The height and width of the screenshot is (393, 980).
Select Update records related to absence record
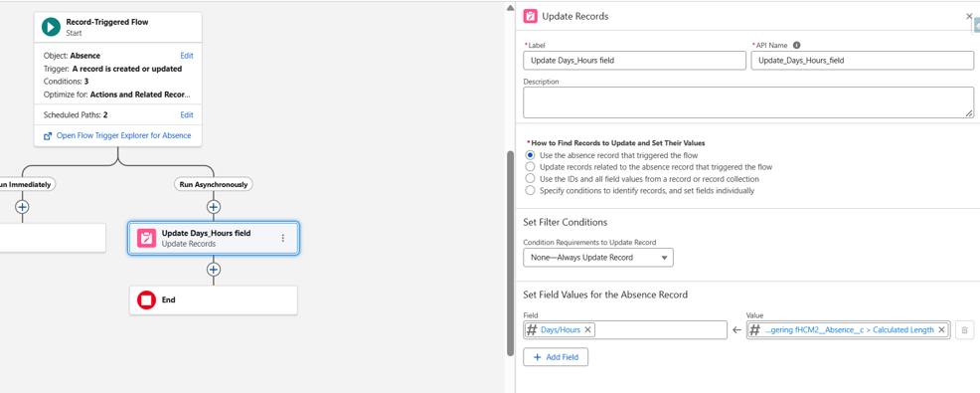530,167
